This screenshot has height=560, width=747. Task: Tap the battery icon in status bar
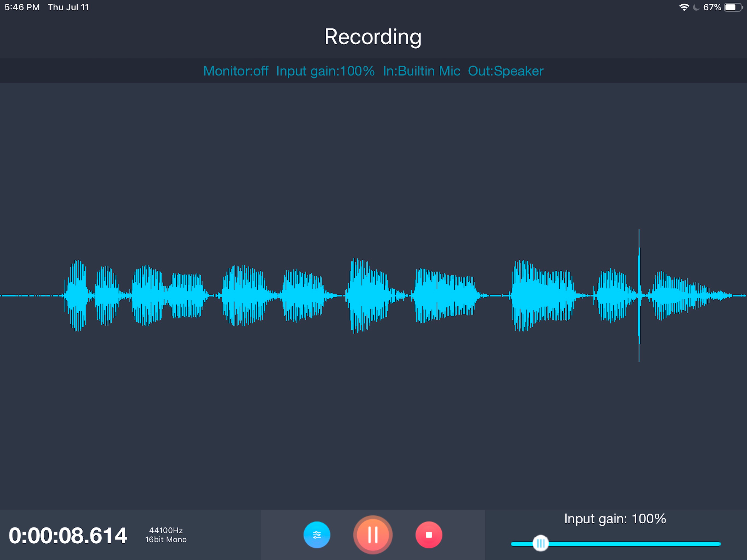[733, 7]
